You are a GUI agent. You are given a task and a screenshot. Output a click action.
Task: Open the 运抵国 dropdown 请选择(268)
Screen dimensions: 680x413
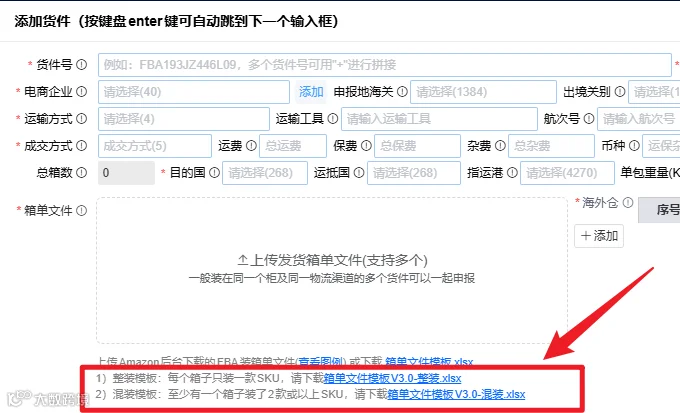coord(414,173)
